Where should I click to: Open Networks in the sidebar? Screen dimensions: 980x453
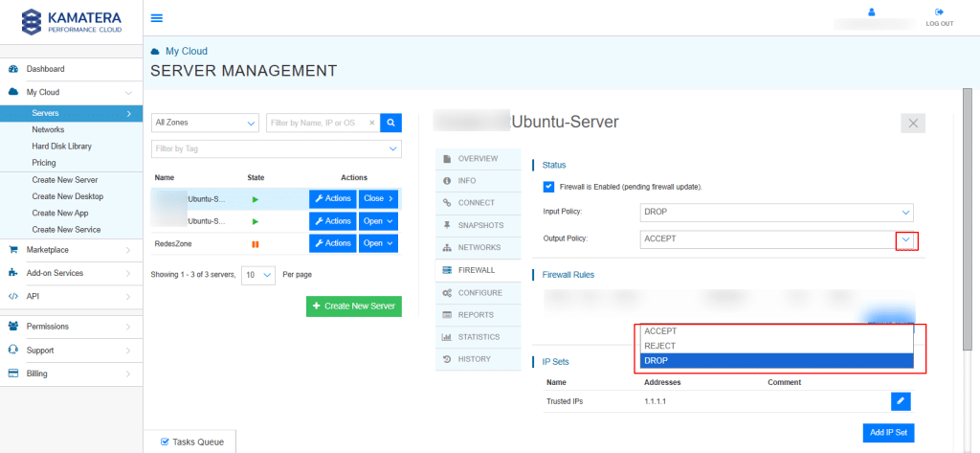click(x=48, y=129)
